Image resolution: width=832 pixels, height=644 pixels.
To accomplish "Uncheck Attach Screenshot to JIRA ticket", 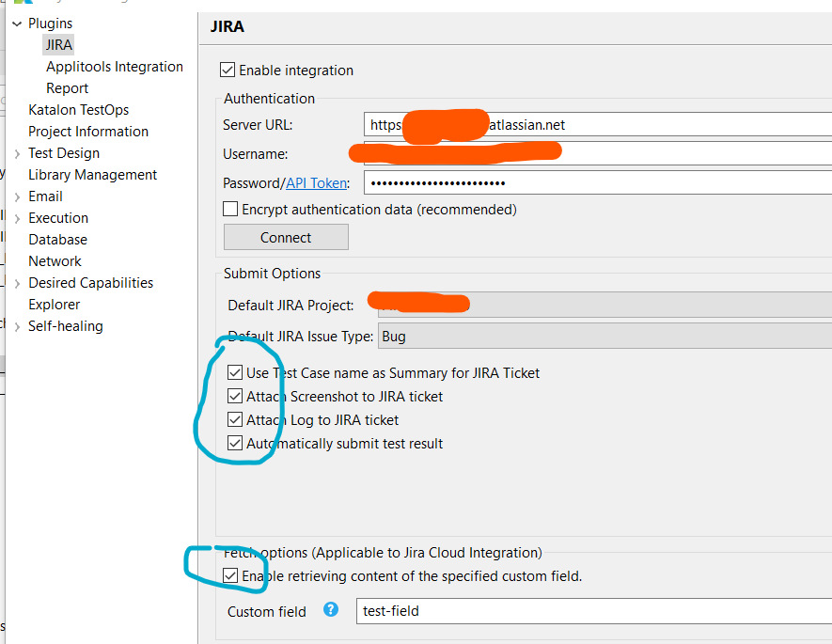I will pos(235,396).
